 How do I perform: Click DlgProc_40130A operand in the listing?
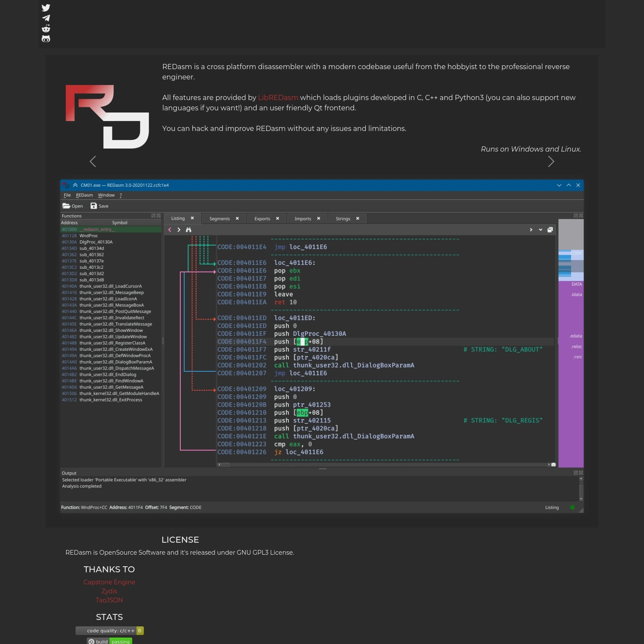319,334
